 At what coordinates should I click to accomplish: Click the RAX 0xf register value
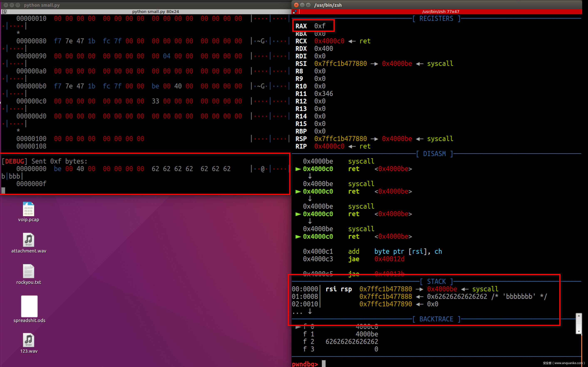click(320, 26)
